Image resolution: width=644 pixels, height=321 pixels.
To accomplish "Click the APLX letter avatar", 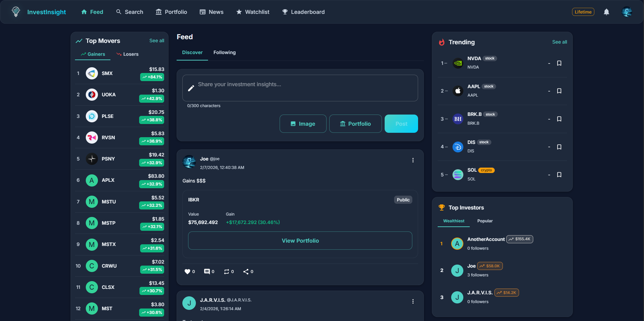I will coord(92,180).
